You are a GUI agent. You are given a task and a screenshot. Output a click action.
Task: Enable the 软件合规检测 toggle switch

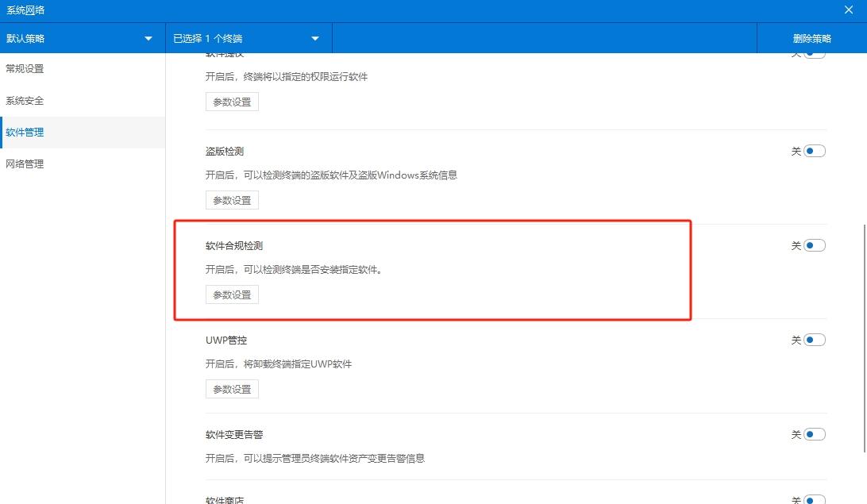click(x=811, y=245)
